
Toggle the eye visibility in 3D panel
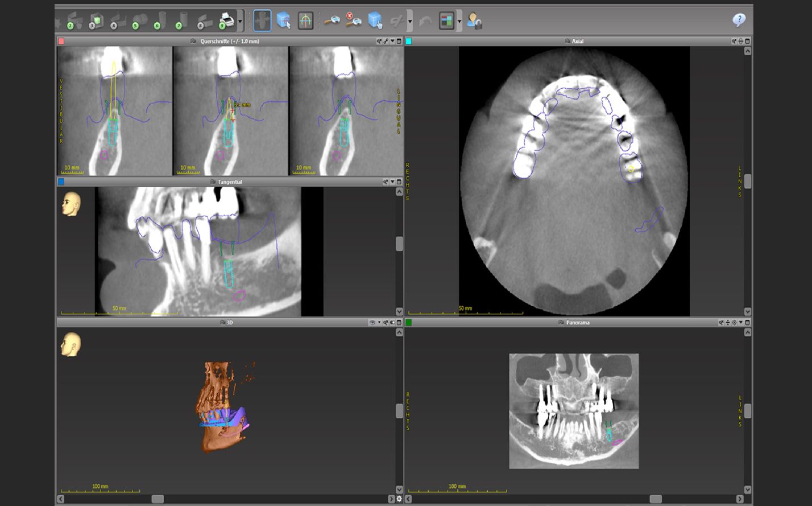[372, 323]
